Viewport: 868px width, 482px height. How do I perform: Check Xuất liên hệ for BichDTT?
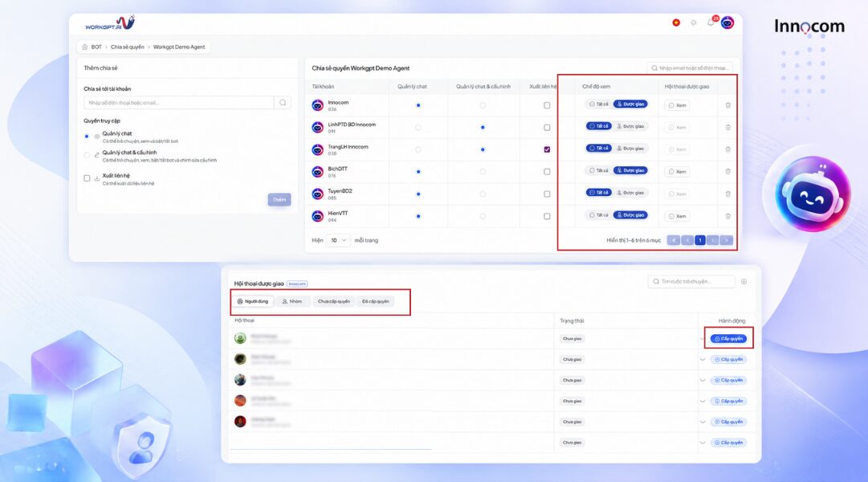tap(547, 172)
